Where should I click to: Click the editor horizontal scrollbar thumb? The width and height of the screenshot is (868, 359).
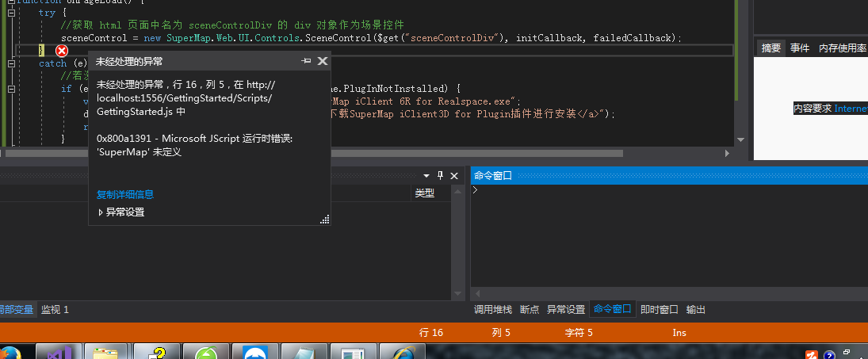click(x=314, y=153)
